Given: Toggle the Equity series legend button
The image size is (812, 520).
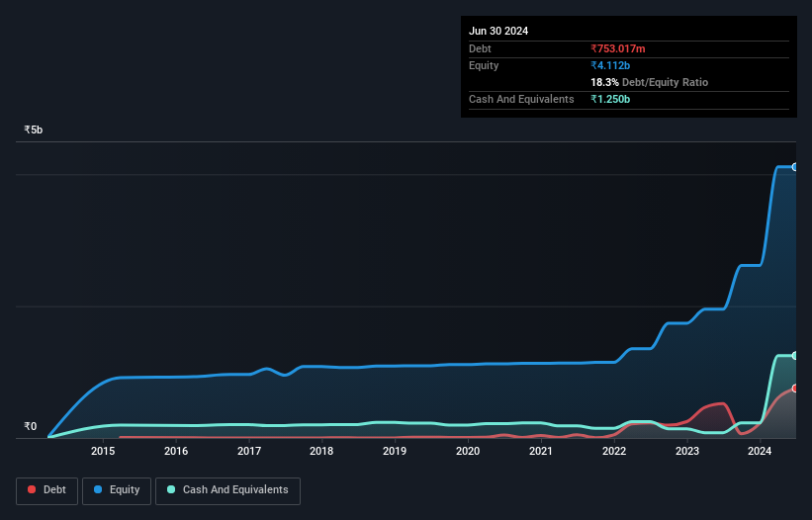Looking at the screenshot, I should pos(117,490).
